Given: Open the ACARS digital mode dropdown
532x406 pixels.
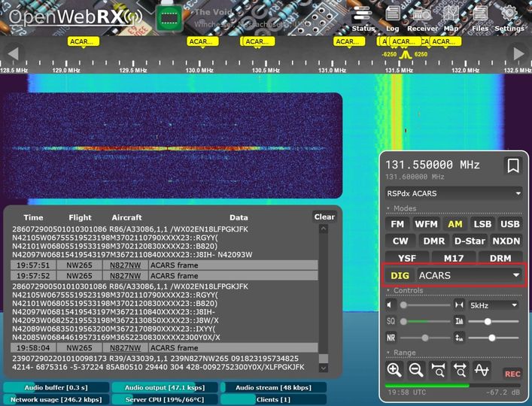Looking at the screenshot, I should pyautogui.click(x=470, y=276).
